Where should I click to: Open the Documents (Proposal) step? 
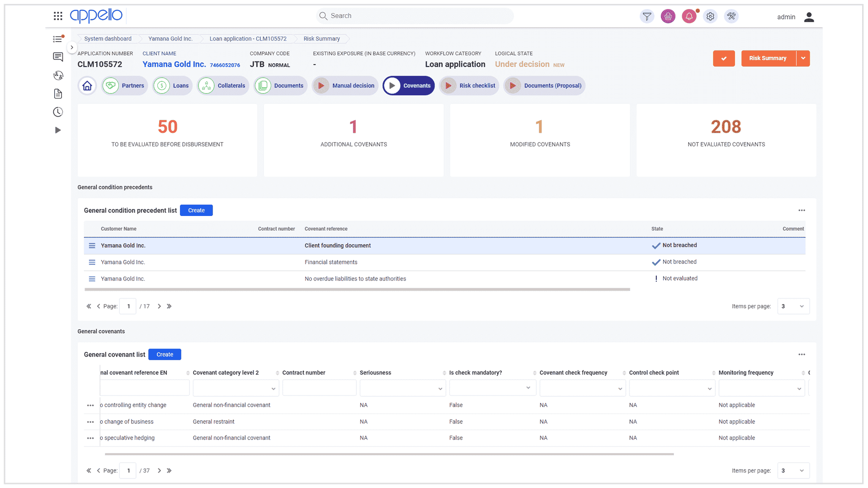(545, 86)
